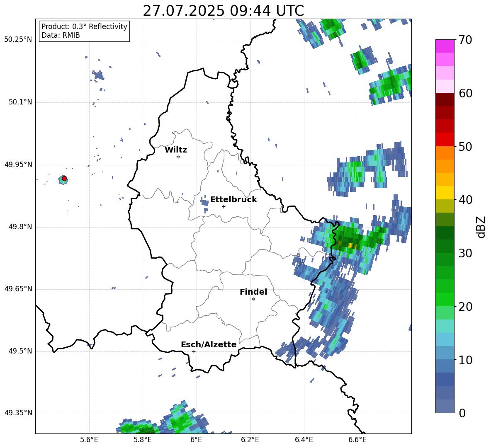Click the Ettelbruck city label
The image size is (491, 448).
(x=233, y=200)
